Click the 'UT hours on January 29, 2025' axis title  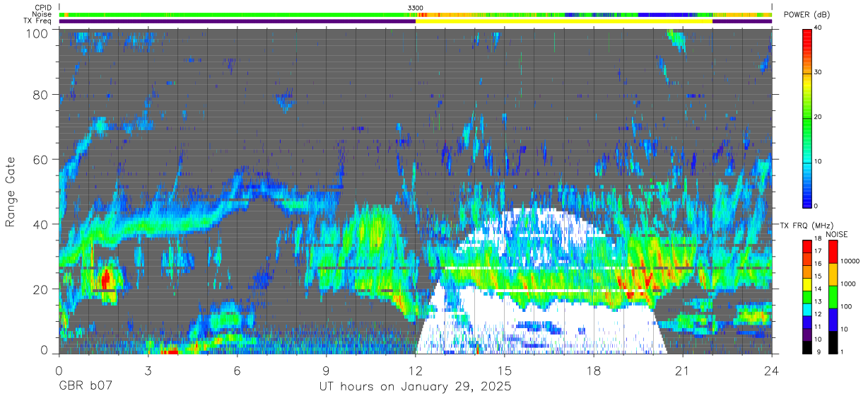(416, 388)
